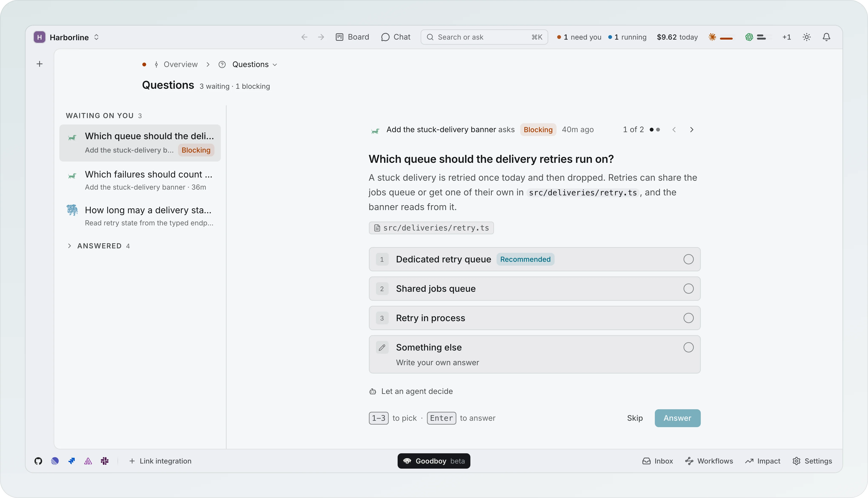Go to next question chevron
The image size is (868, 498).
[692, 130]
